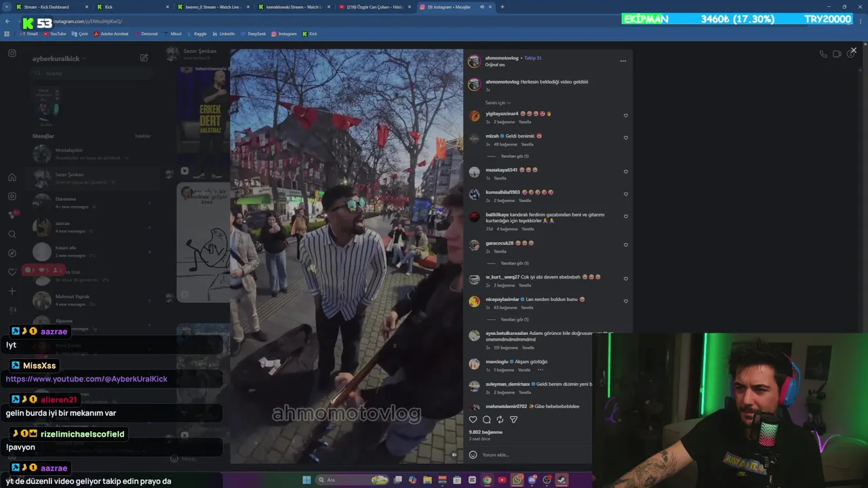Open 49 beğenme likes on mizah's comment
Screen dimensions: 868x488
coord(506,144)
